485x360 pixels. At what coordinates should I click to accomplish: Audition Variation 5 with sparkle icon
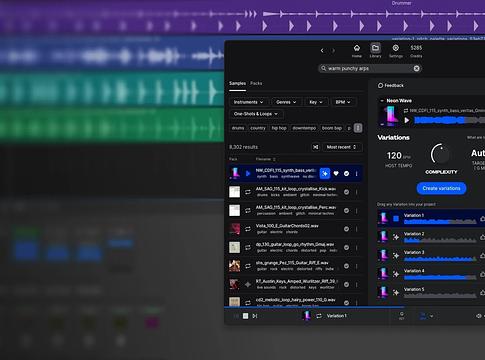coord(396,292)
